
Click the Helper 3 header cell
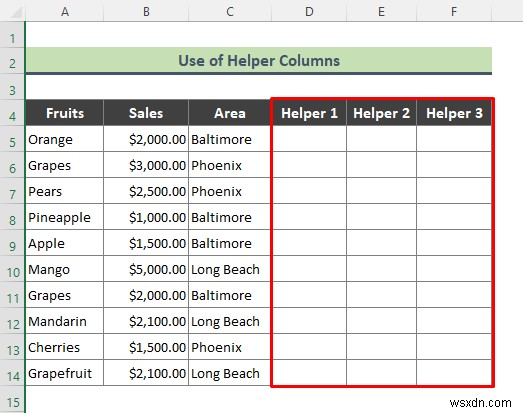click(x=454, y=113)
